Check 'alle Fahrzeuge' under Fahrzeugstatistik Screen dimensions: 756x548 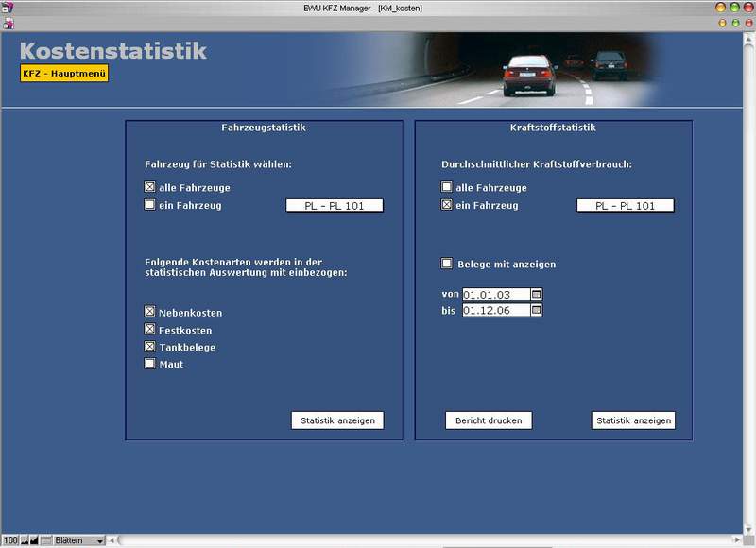pos(150,187)
